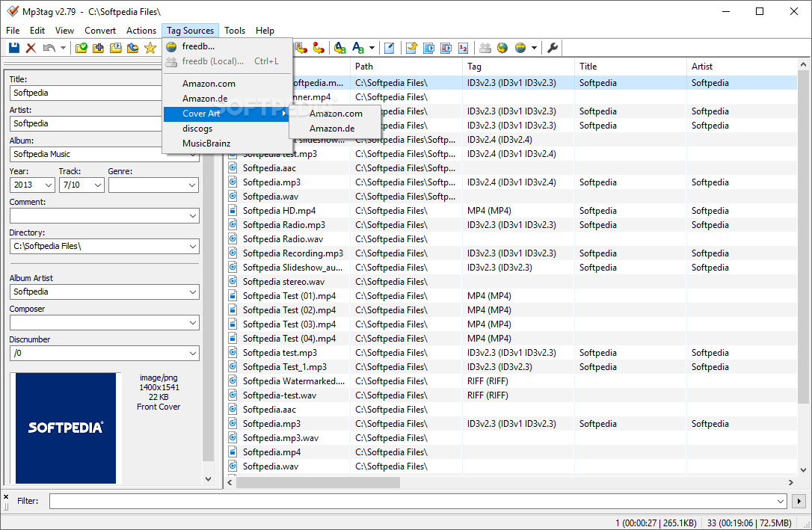
Task: Click the Softpedia front cover thumbnail
Action: click(65, 428)
